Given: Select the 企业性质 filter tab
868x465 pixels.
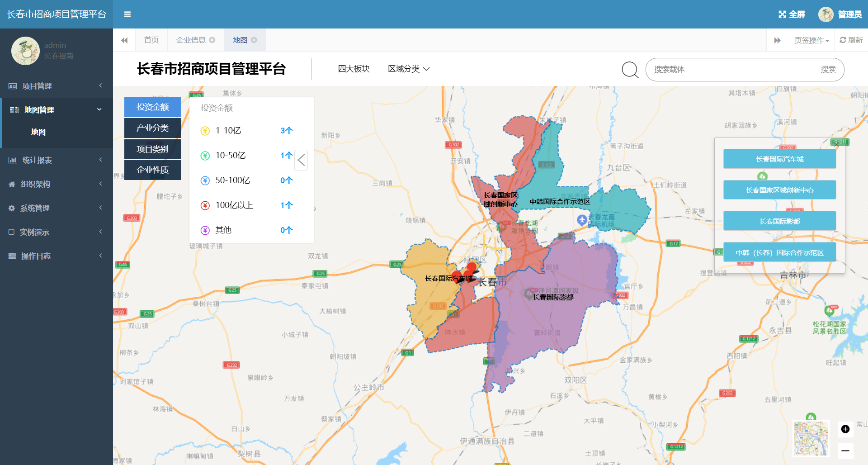Looking at the screenshot, I should tap(152, 170).
